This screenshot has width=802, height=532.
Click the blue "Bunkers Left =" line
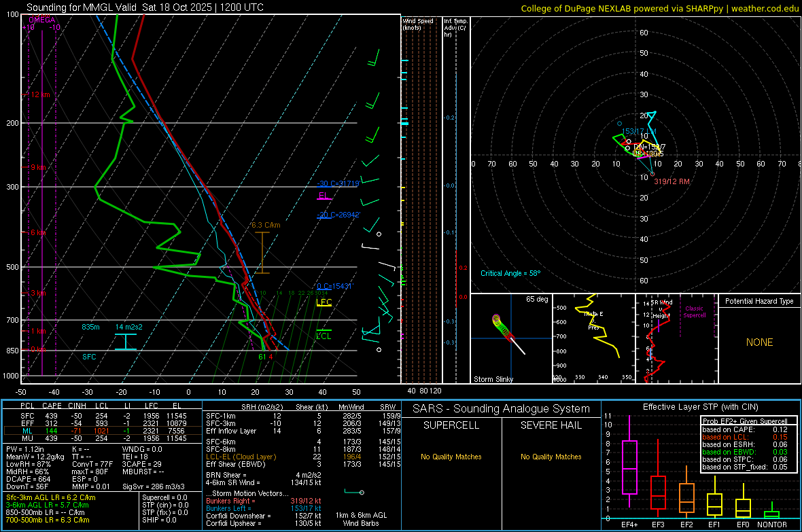click(264, 508)
